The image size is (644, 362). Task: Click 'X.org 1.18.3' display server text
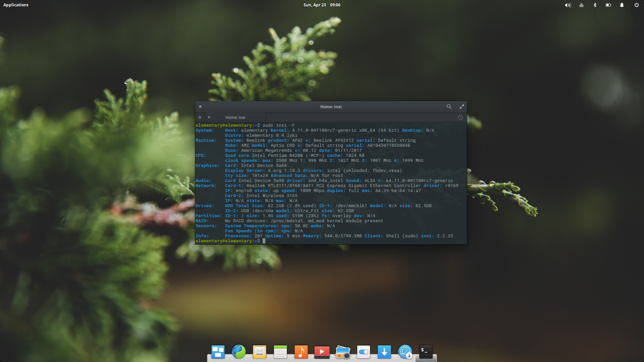284,171
